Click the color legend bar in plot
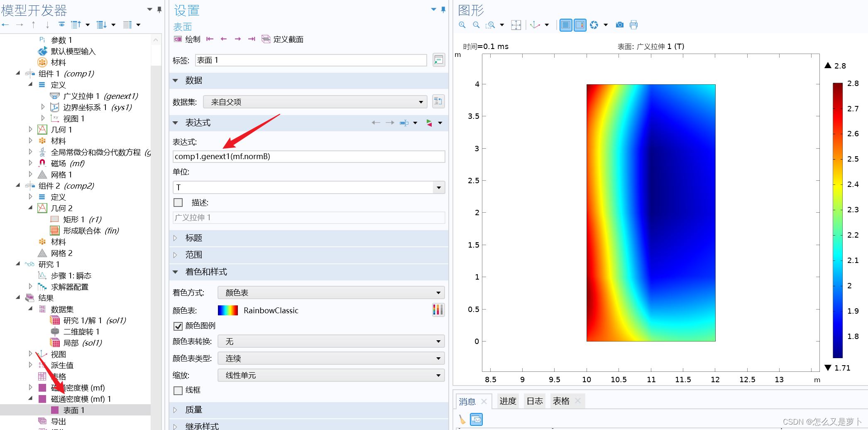This screenshot has width=868, height=430. pos(838,220)
